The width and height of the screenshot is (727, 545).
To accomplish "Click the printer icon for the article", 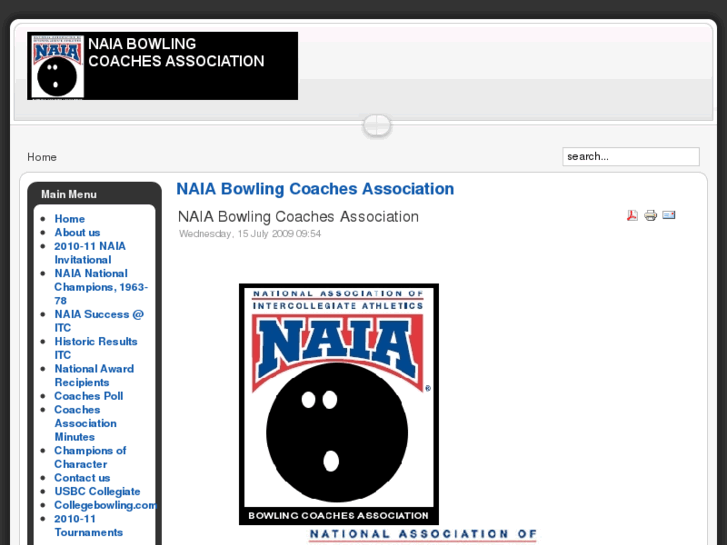I will coord(650,216).
